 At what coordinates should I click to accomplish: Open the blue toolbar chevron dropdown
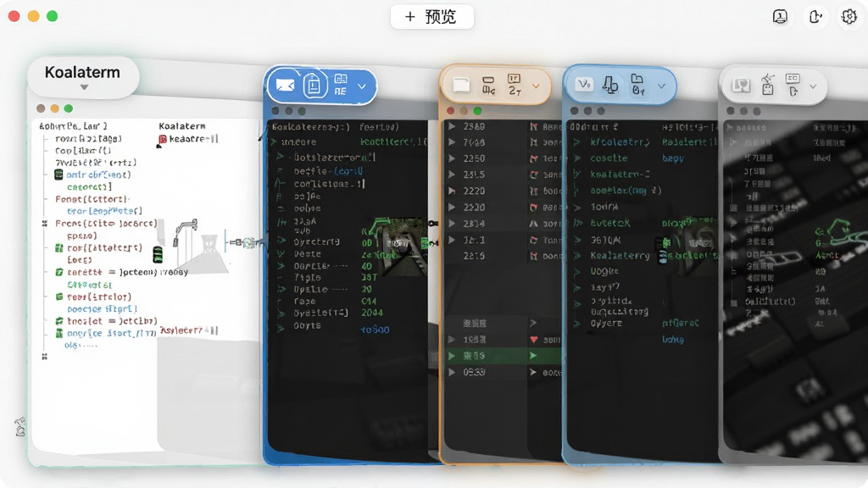[362, 86]
